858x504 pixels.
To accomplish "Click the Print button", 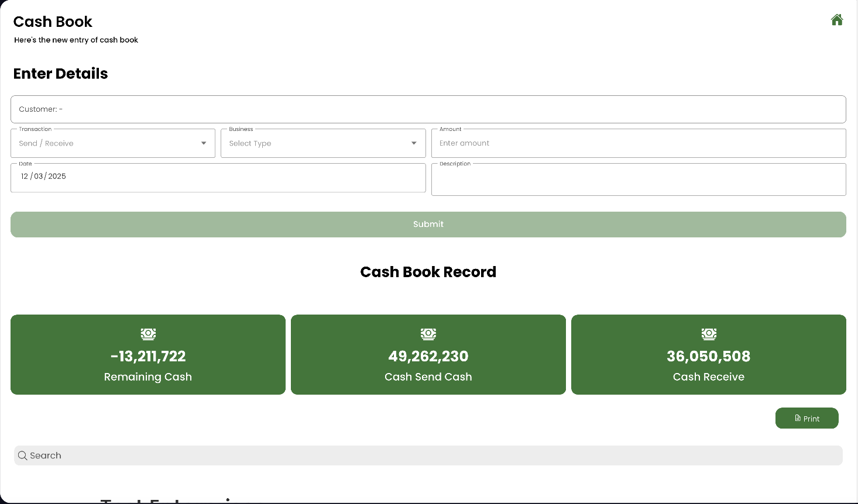I will 806,418.
